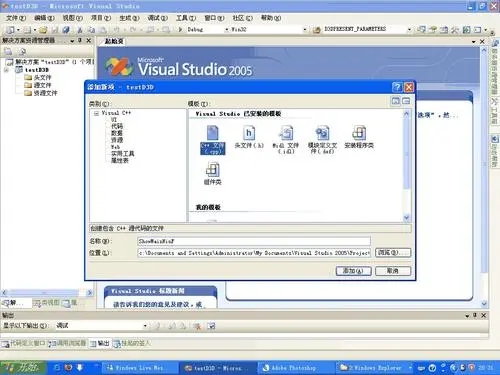The image size is (500, 375).
Task: Click the 名称(N) name input field
Action: (x=254, y=241)
